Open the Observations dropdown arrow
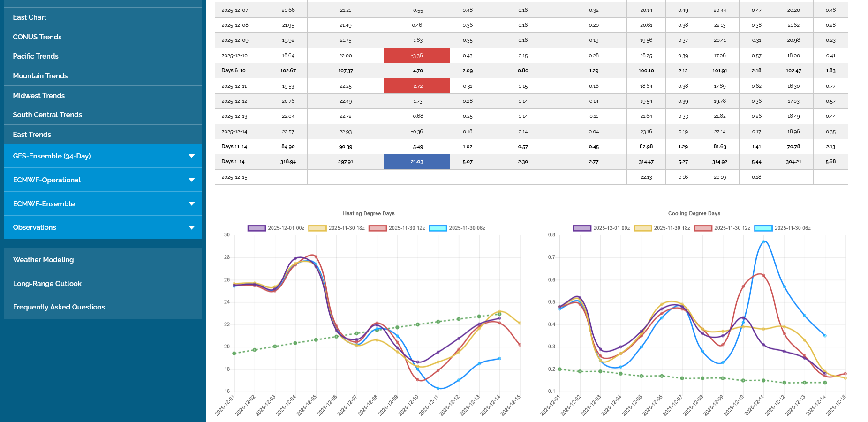 tap(191, 227)
